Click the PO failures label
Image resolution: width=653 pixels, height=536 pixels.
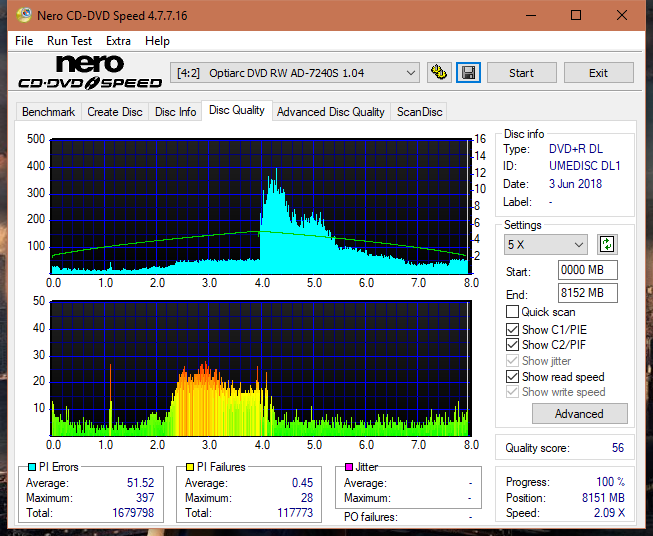[x=371, y=517]
